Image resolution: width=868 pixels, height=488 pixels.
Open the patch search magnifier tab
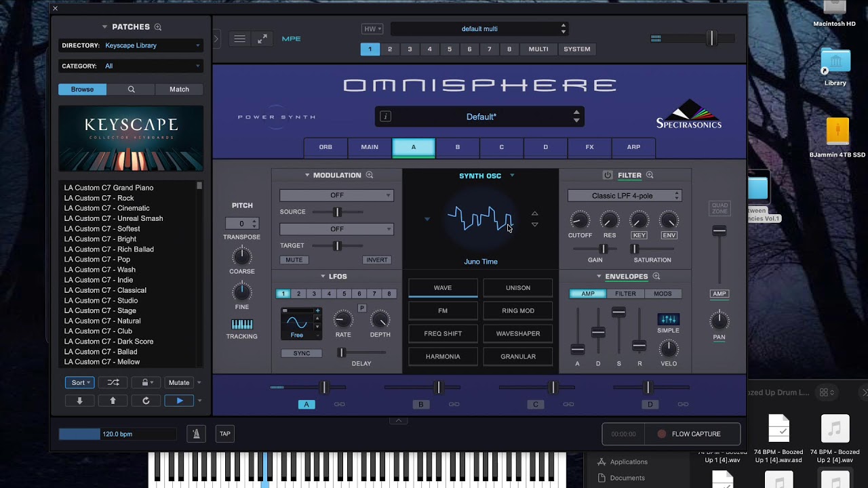pyautogui.click(x=131, y=89)
